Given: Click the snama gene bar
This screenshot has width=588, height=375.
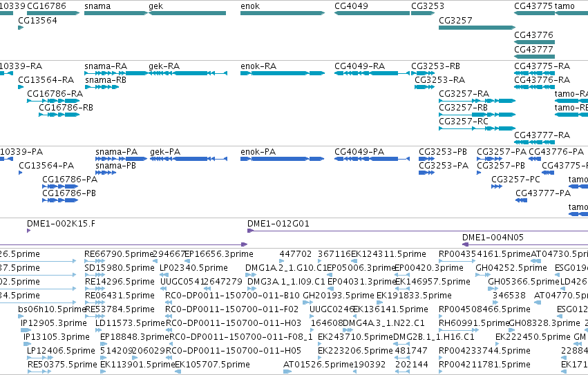Looking at the screenshot, I should [116, 13].
